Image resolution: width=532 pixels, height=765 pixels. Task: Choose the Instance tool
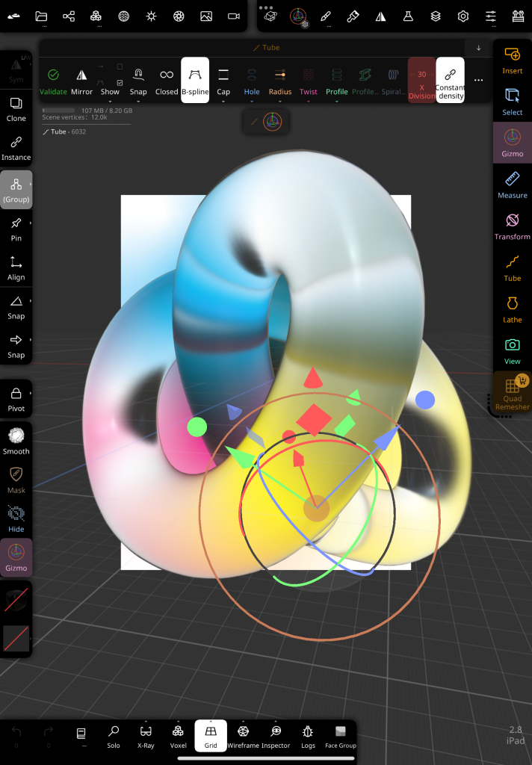click(x=16, y=147)
